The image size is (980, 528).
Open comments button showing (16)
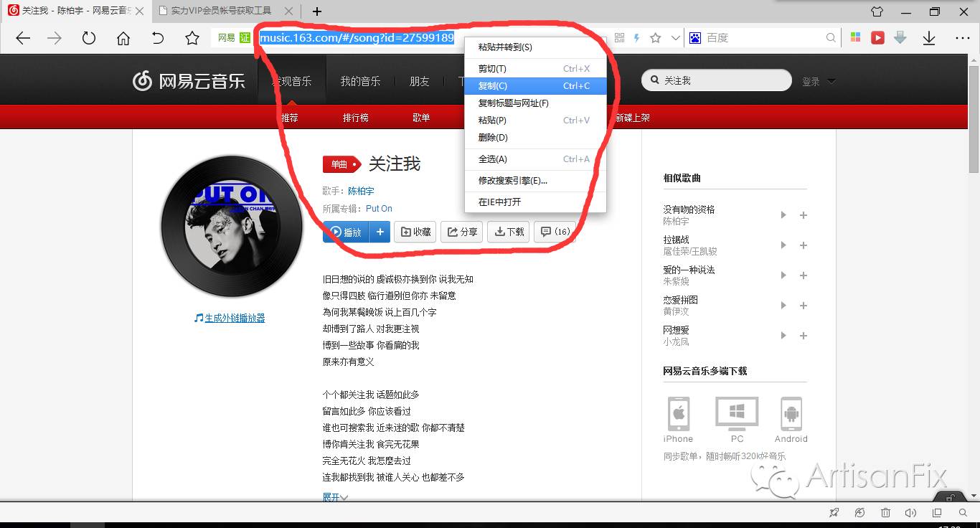[555, 232]
